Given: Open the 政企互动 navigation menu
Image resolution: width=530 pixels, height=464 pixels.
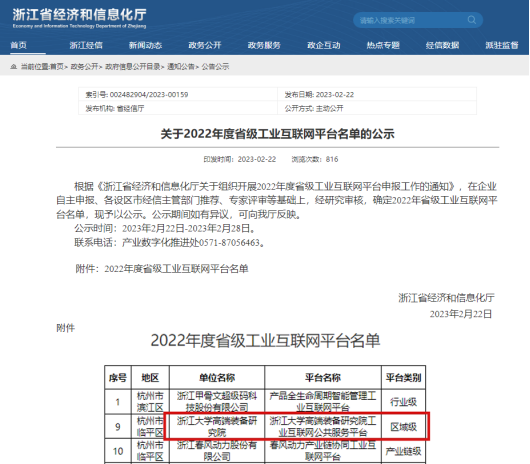Looking at the screenshot, I should [x=323, y=45].
